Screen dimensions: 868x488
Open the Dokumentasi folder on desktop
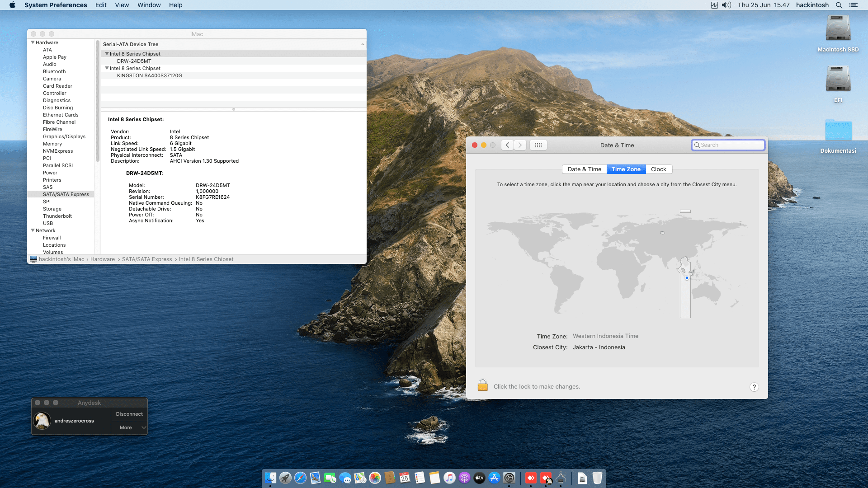click(838, 131)
